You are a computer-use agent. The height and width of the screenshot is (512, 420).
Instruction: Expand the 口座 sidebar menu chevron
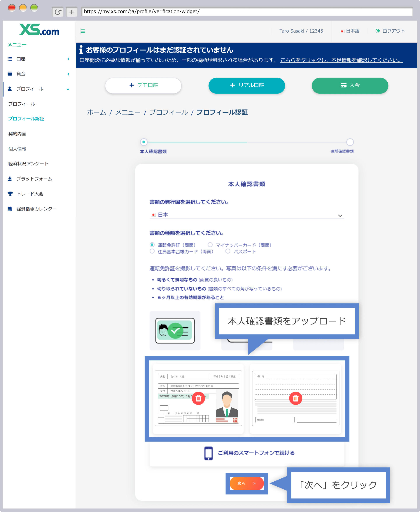click(x=68, y=59)
